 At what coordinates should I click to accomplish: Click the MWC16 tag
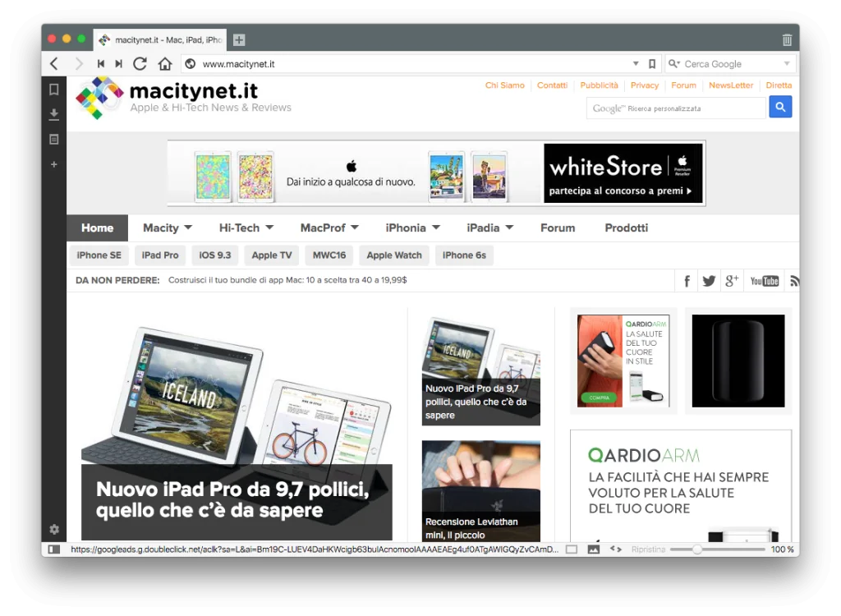[x=329, y=255]
